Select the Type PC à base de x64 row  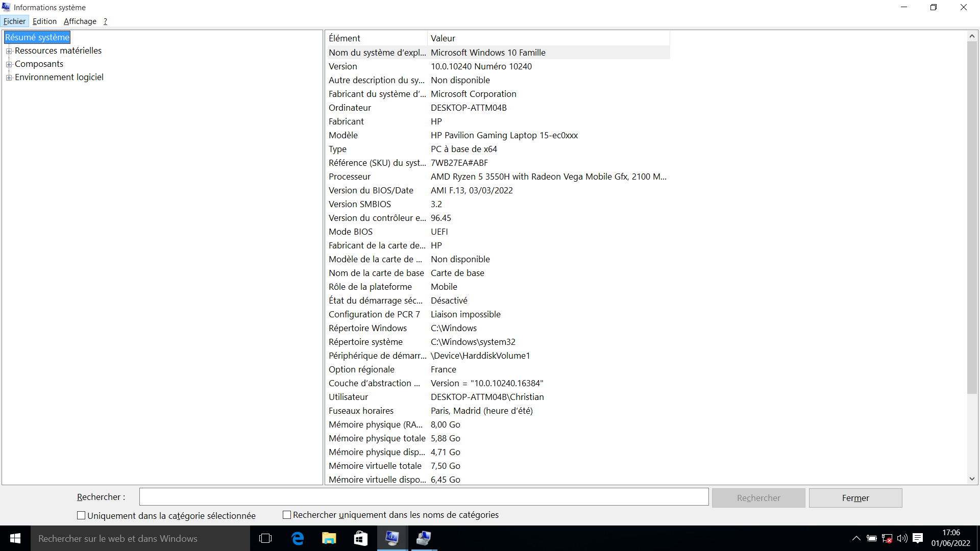point(498,149)
